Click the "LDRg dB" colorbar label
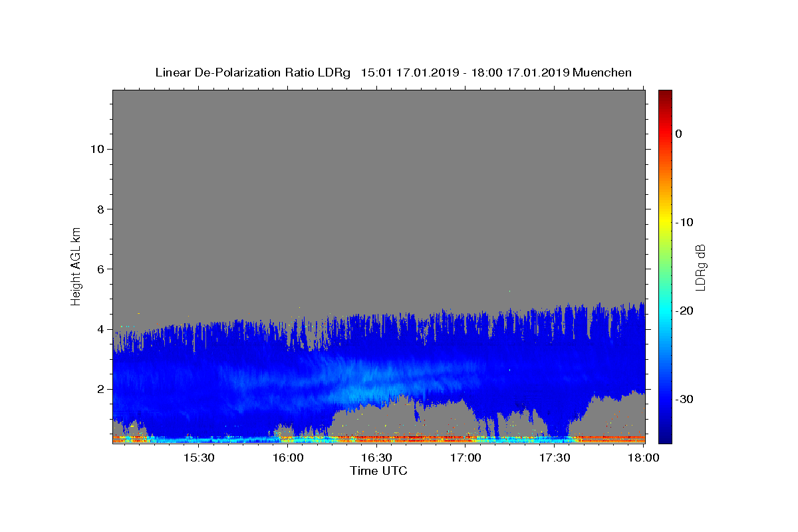The width and height of the screenshot is (798, 532). click(700, 267)
